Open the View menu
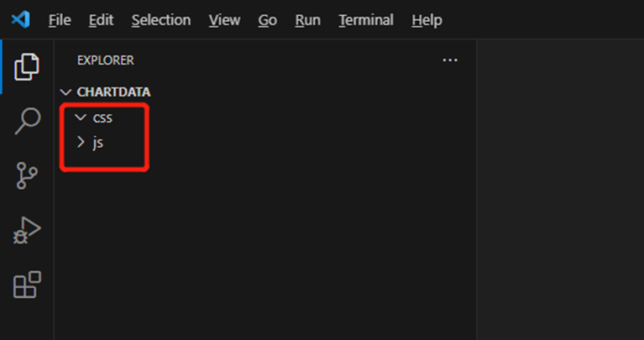This screenshot has width=644, height=340. [224, 19]
